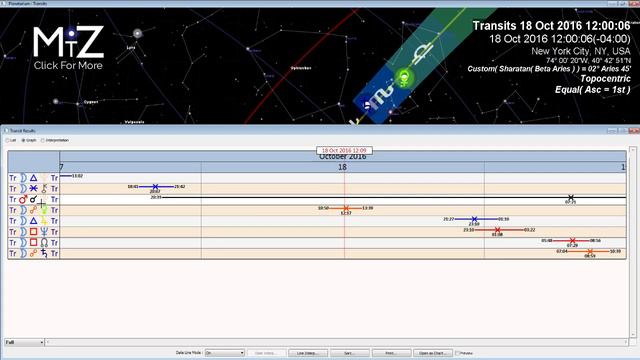Click the Equal( Asc = 1st ) house system text
Screen dimensions: 640x360
(x=593, y=89)
